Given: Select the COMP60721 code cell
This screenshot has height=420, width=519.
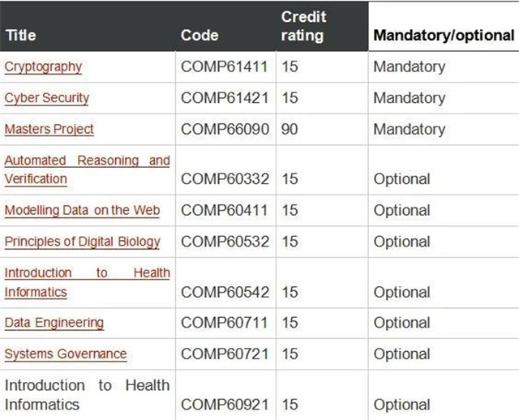Looking at the screenshot, I should click(225, 354).
